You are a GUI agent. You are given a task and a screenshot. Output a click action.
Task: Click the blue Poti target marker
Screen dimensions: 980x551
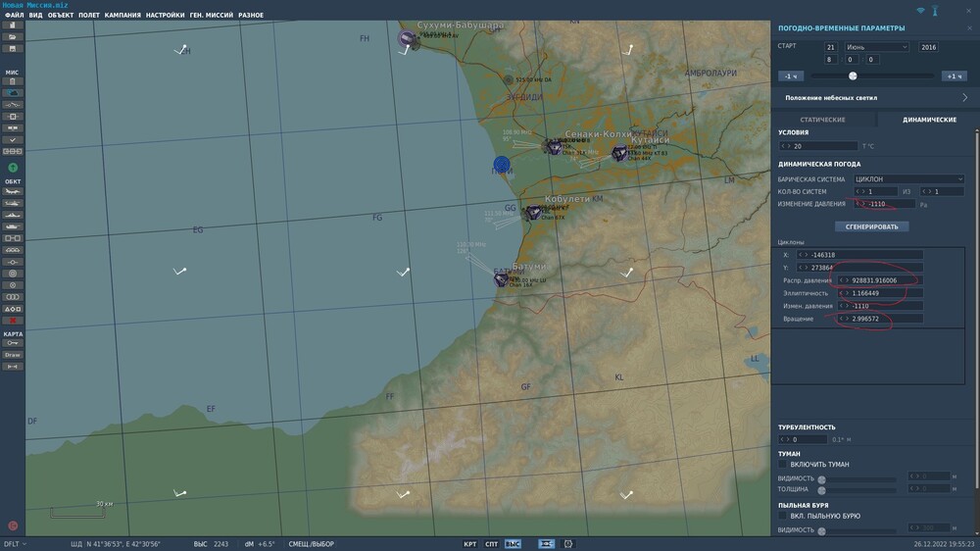coord(501,165)
